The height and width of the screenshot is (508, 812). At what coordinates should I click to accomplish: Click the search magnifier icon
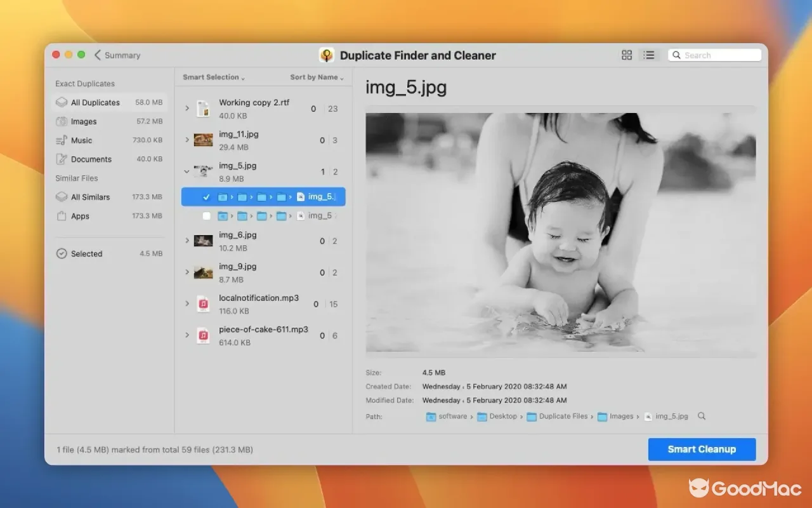pyautogui.click(x=677, y=55)
